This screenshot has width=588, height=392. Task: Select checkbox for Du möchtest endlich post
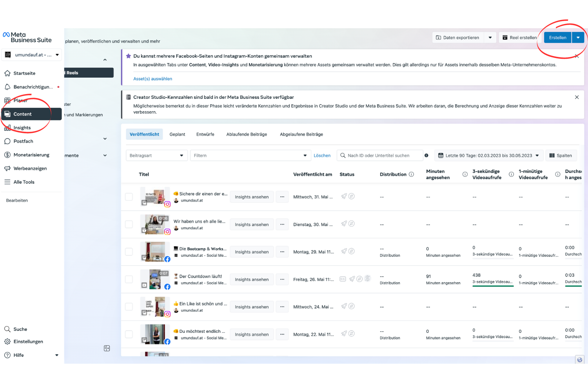coord(129,334)
